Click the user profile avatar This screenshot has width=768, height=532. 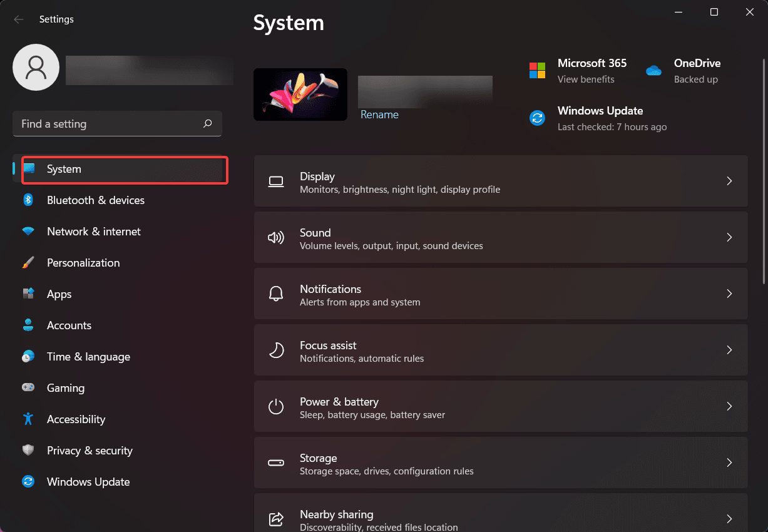[36, 67]
